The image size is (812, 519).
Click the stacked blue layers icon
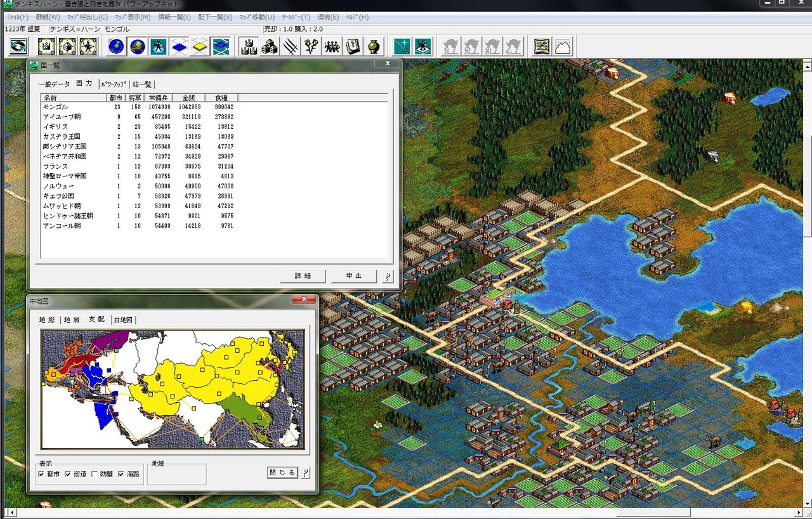(221, 46)
